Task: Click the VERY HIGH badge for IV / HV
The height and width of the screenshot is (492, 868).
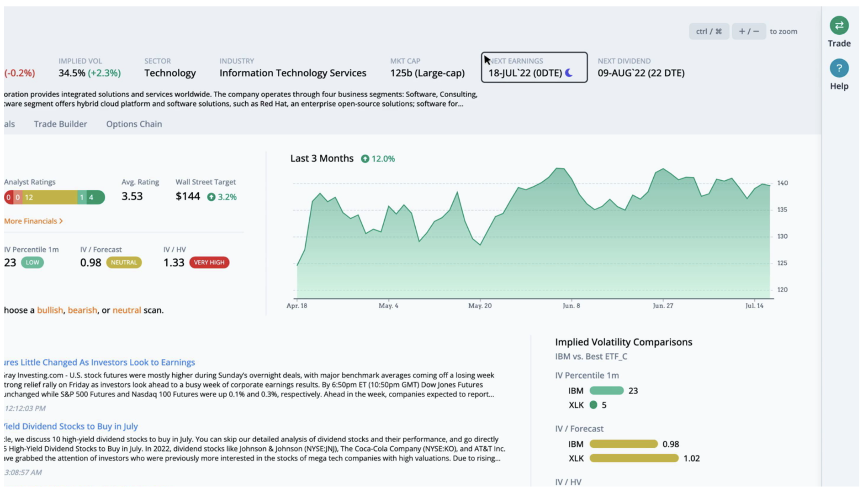Action: click(x=209, y=262)
